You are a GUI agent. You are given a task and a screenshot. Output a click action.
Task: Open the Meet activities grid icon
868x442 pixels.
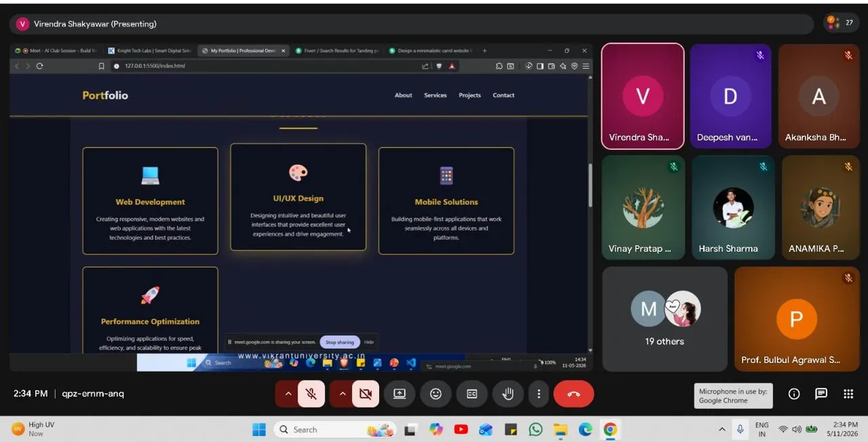(848, 394)
